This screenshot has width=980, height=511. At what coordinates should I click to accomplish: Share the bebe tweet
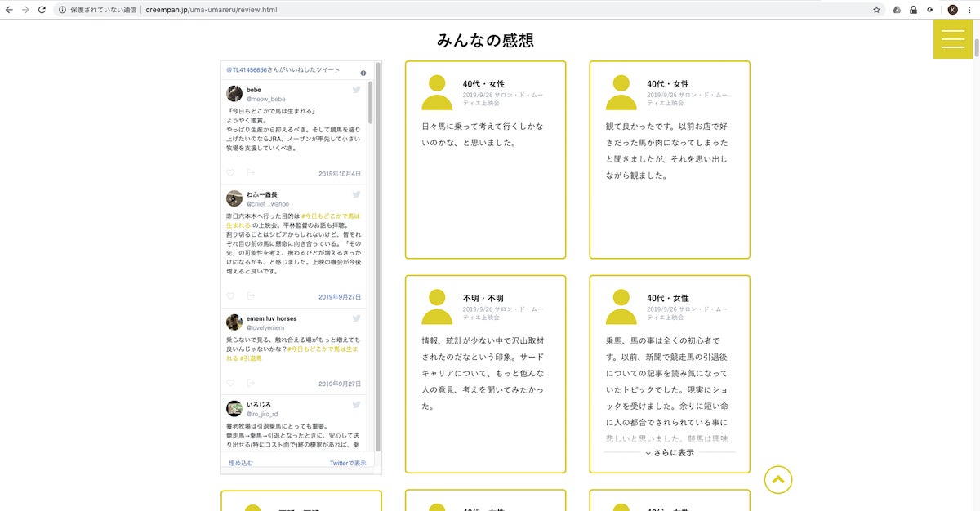point(251,173)
